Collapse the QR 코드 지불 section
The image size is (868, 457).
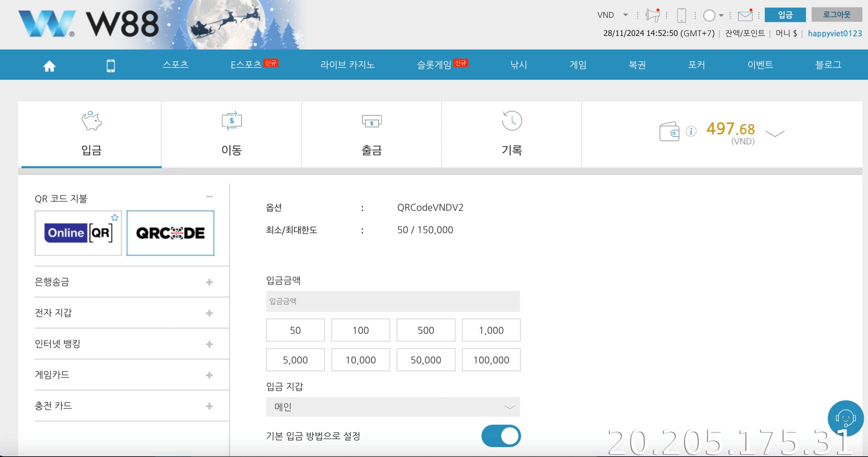(209, 197)
